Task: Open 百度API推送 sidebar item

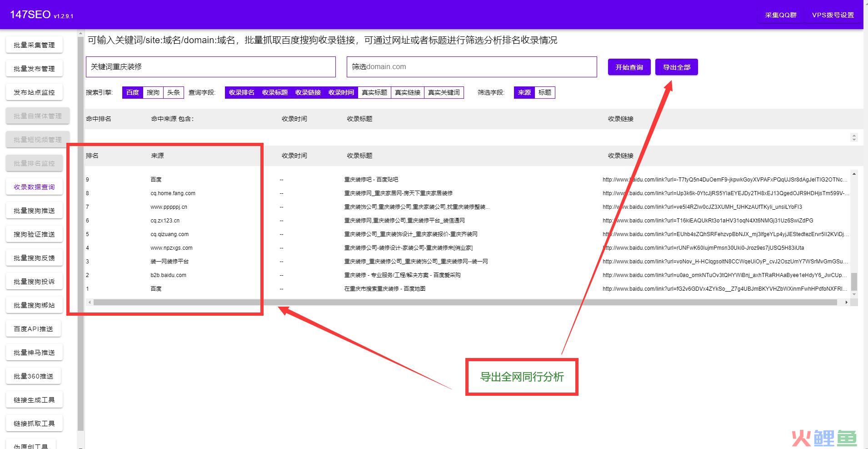Action: point(34,329)
